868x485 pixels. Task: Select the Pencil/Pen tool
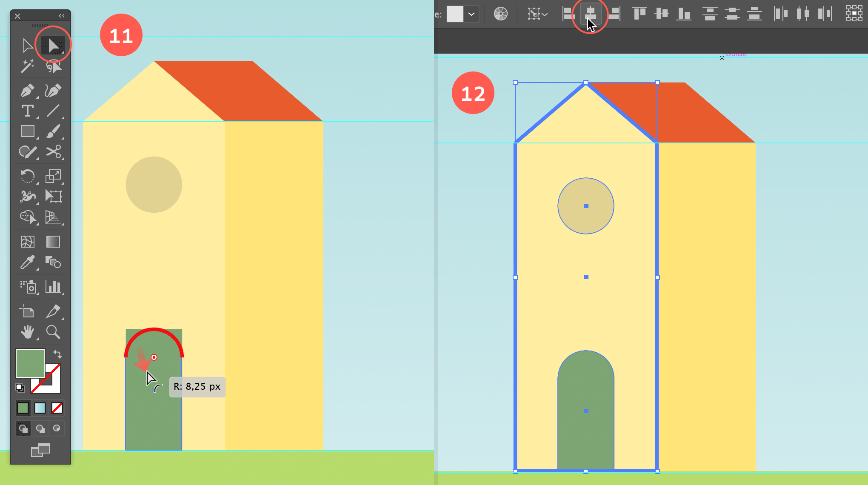click(27, 88)
